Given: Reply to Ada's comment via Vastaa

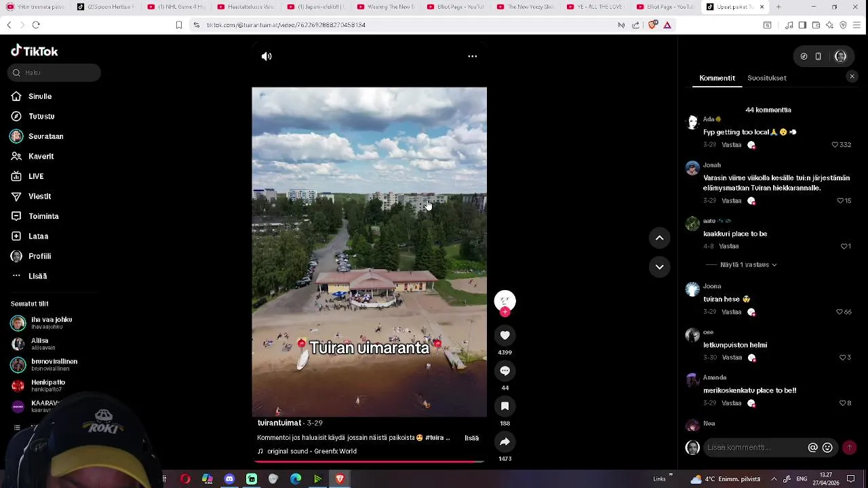Looking at the screenshot, I should 732,145.
